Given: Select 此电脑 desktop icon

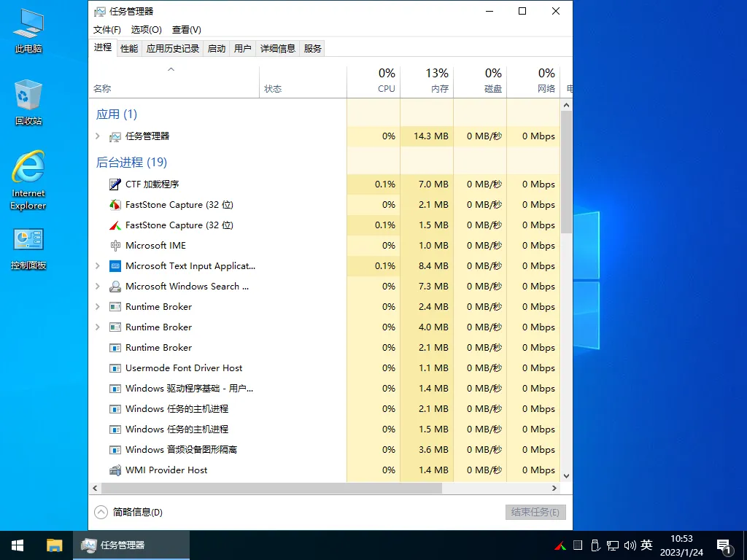Looking at the screenshot, I should tap(28, 31).
